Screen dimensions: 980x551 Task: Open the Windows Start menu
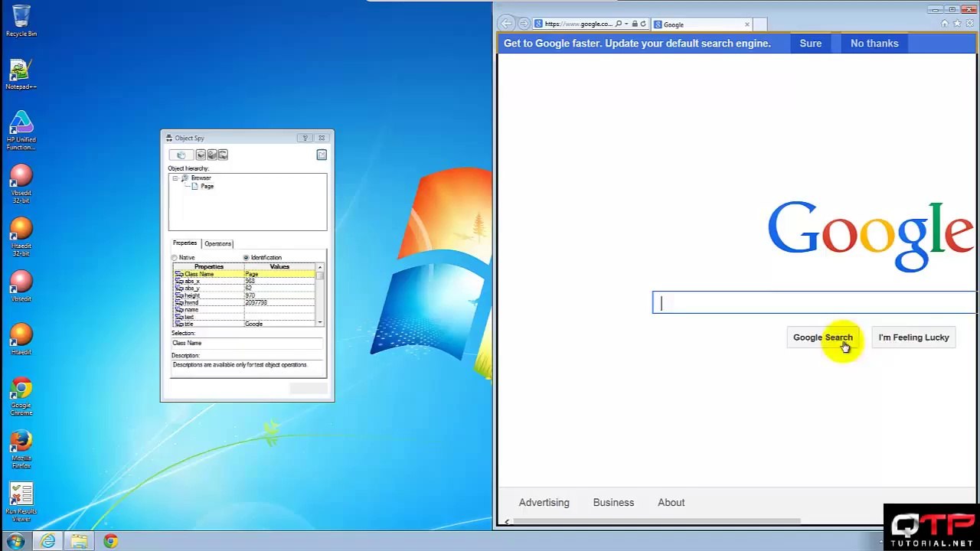(x=16, y=542)
